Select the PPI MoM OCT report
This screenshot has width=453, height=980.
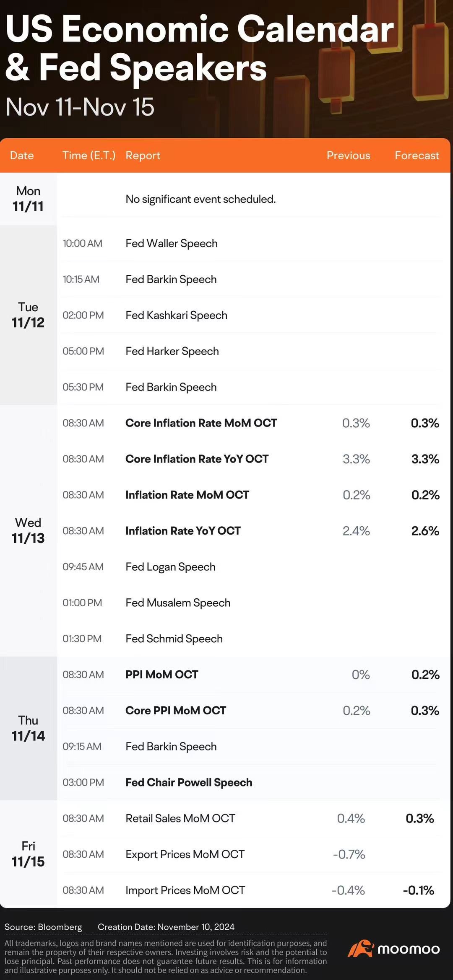pos(161,675)
